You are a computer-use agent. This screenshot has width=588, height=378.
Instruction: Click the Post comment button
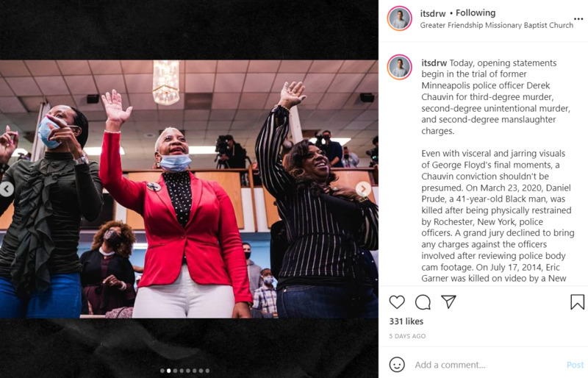click(x=575, y=365)
